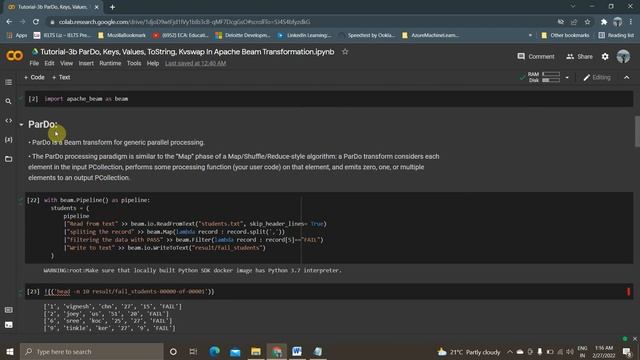Image resolution: width=640 pixels, height=360 pixels.
Task: Expand the runtime connection dropdown arrow
Action: [x=567, y=78]
